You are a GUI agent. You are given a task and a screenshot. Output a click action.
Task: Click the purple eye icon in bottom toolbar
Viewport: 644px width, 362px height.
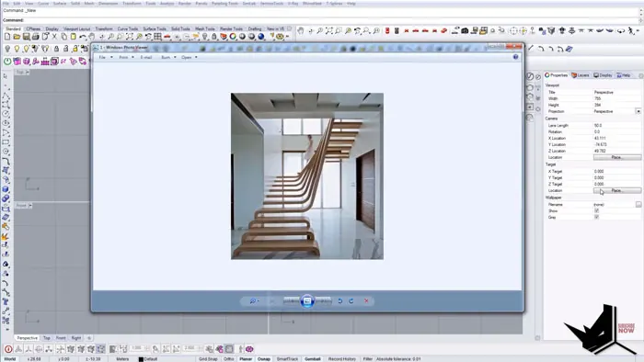249,349
